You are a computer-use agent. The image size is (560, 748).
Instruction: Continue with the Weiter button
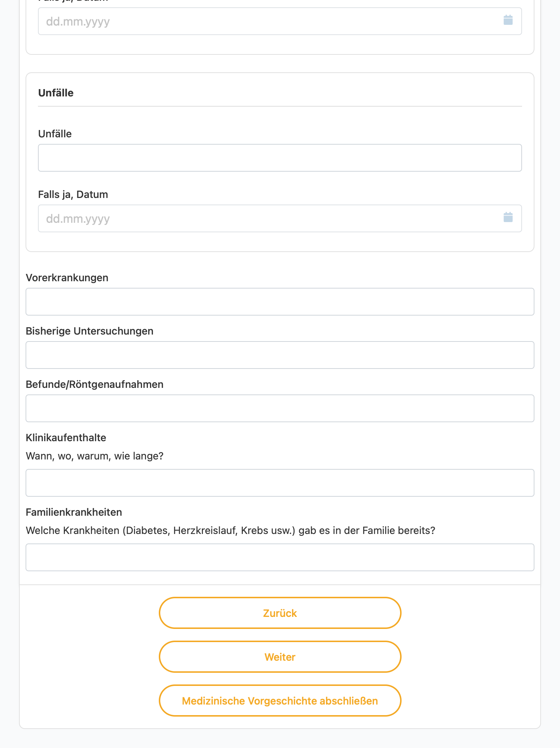(280, 657)
